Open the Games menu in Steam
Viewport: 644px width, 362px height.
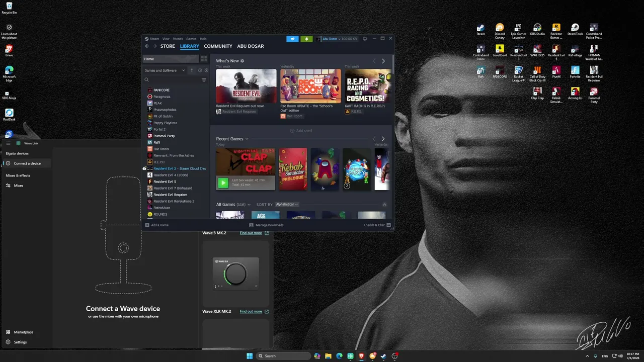point(191,39)
